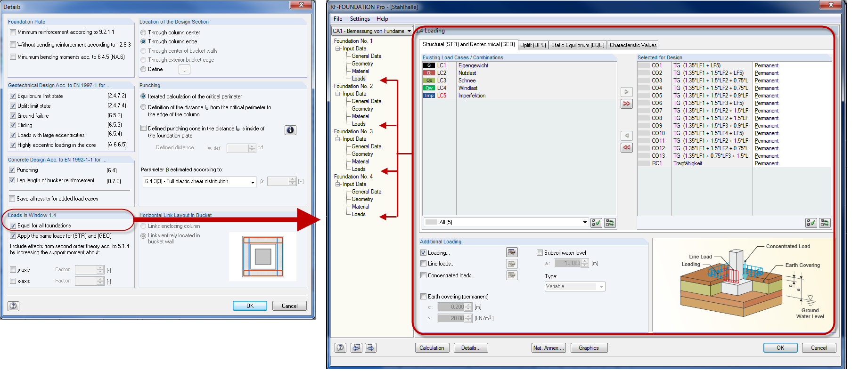Add all load cases with double right arrow
Viewport: 868px width, 371px height.
pos(626,104)
